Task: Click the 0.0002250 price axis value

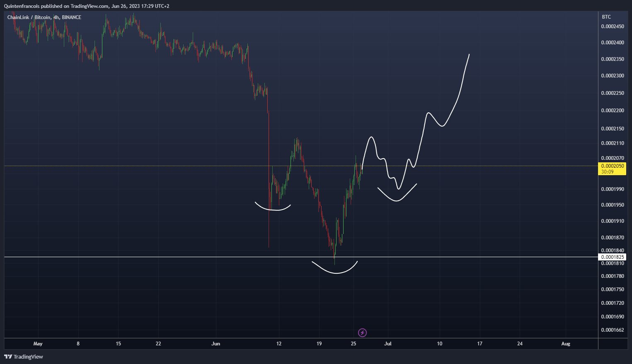Action: point(613,93)
